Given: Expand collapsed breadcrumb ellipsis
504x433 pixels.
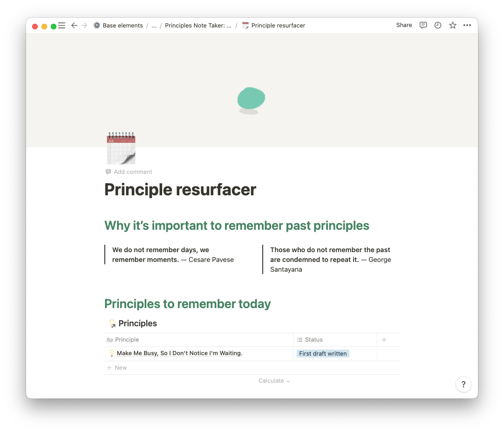Looking at the screenshot, I should (x=154, y=26).
